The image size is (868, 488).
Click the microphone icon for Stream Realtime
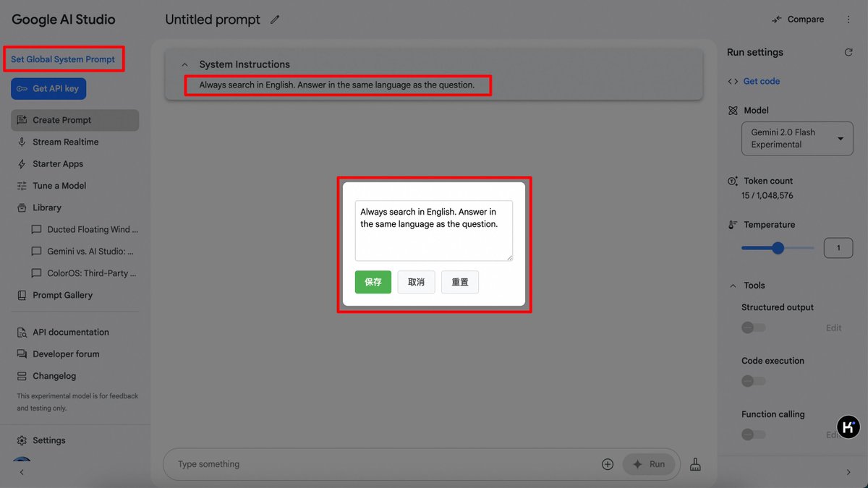point(22,142)
